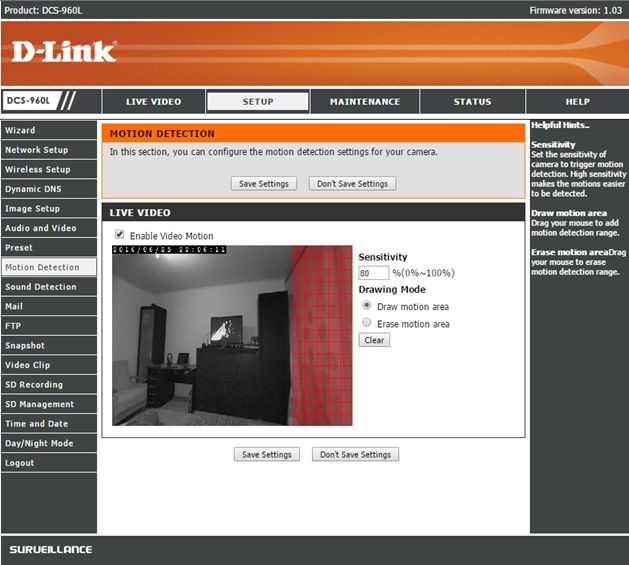Open the Live Video tab
Screen dimensions: 629x565
[153, 102]
